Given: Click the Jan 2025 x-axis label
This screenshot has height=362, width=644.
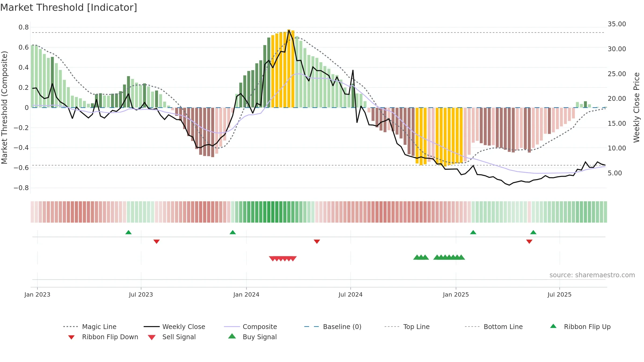Looking at the screenshot, I should click(x=456, y=294).
